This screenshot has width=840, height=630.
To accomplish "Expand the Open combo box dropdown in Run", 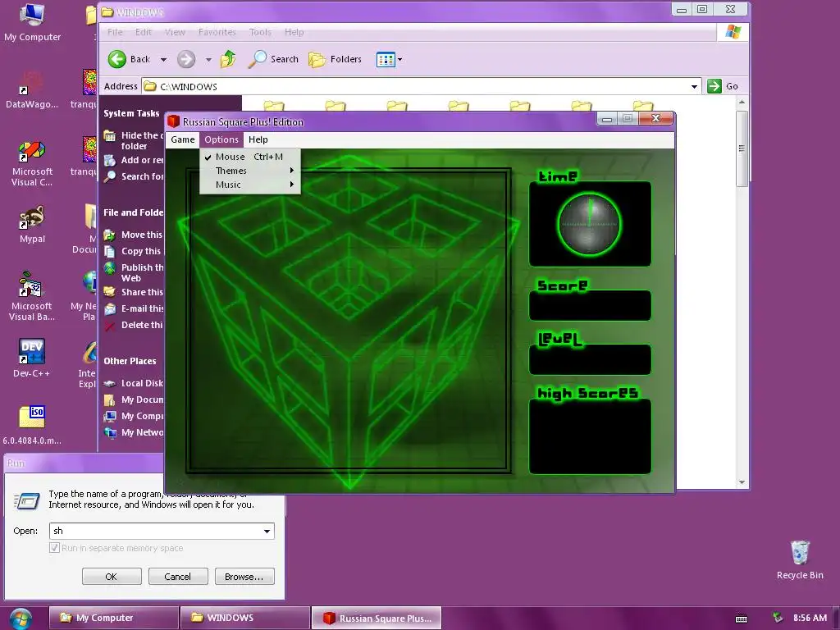I will click(x=267, y=531).
